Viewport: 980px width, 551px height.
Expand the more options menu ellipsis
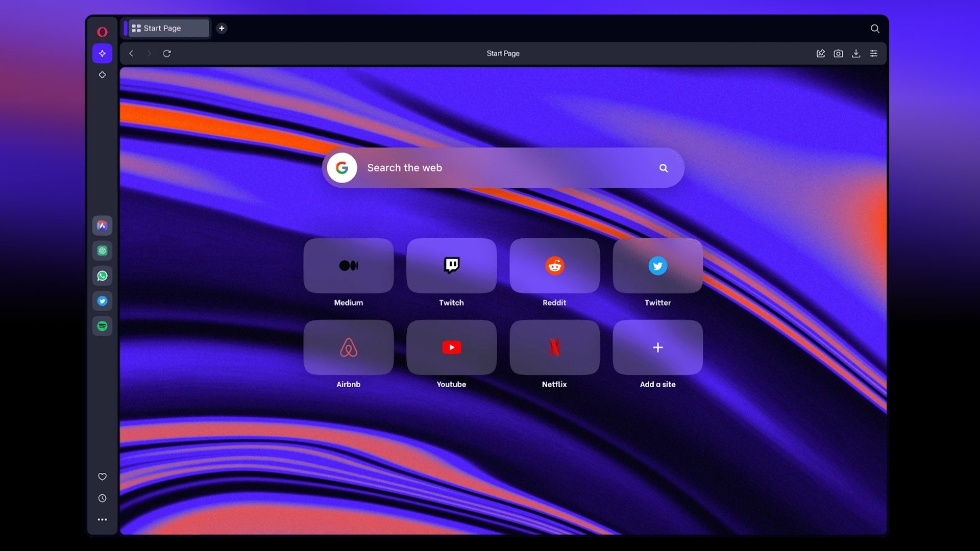point(102,519)
